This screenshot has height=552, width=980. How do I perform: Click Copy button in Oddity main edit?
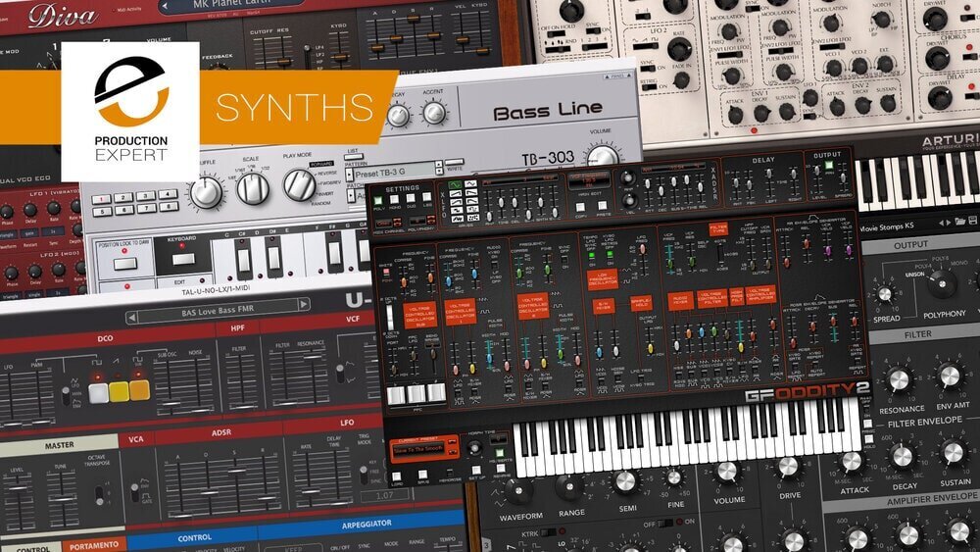(580, 208)
